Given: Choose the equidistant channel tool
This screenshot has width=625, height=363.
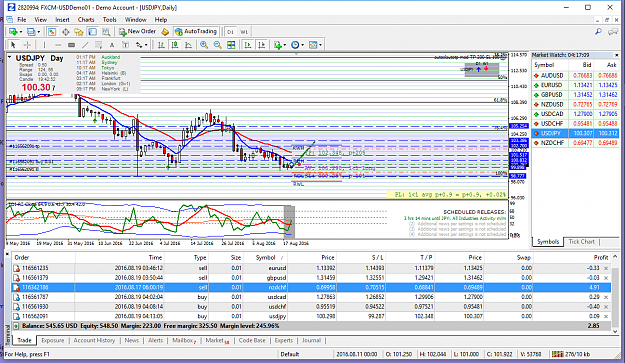Looking at the screenshot, I should 71,45.
